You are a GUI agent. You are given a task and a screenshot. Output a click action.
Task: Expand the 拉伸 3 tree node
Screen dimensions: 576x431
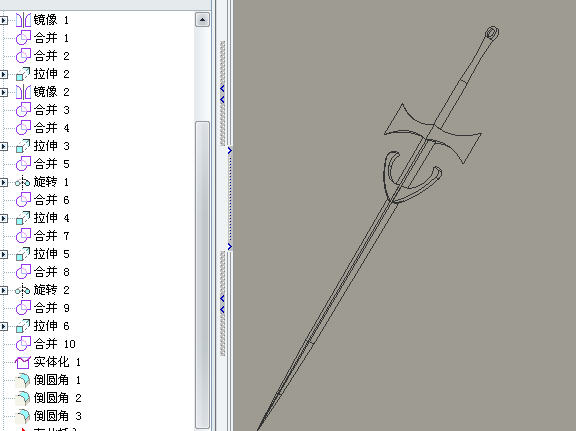point(4,146)
